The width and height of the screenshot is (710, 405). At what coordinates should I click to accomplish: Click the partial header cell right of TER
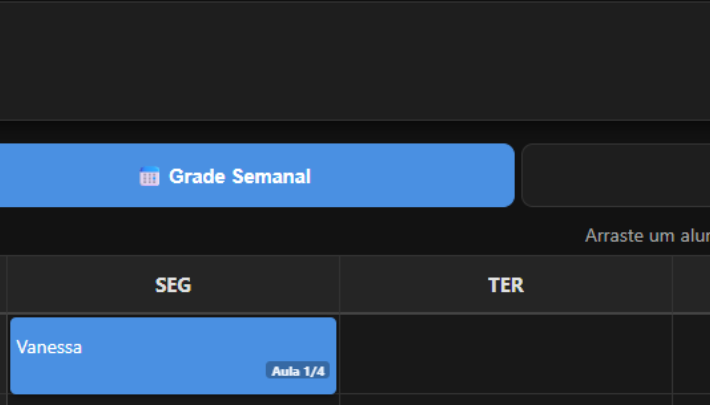point(691,285)
